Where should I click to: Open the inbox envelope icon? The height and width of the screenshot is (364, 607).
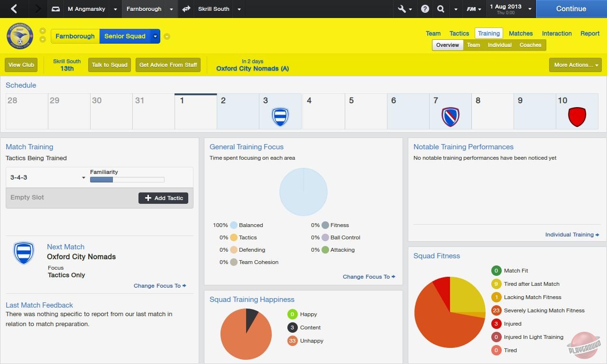pyautogui.click(x=55, y=9)
